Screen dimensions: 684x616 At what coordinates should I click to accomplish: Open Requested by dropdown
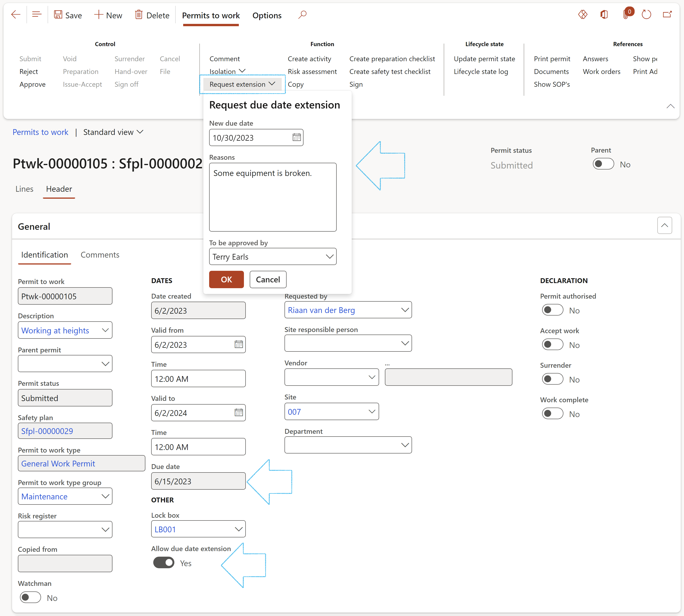pos(405,310)
